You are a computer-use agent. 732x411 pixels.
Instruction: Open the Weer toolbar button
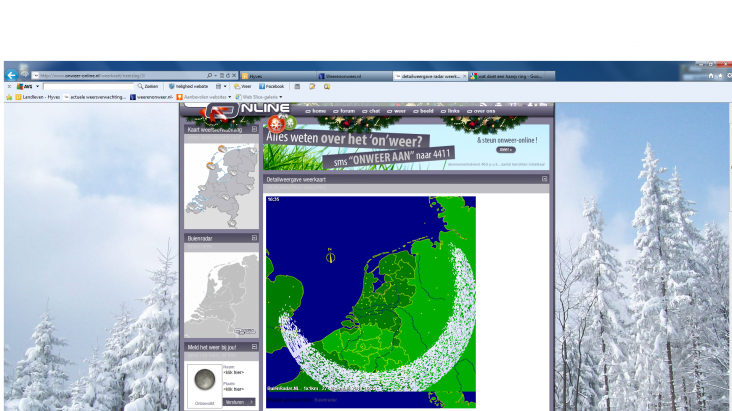point(243,86)
